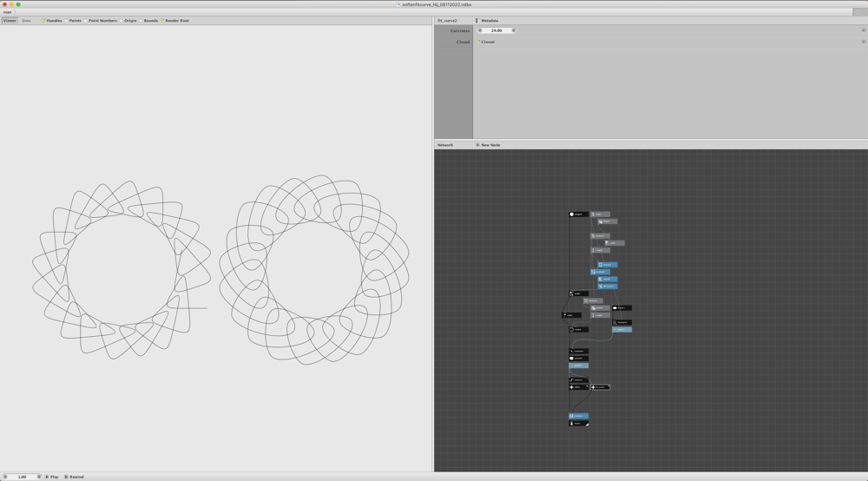The width and height of the screenshot is (868, 481).
Task: Click the frame number field 1.00
Action: [23, 477]
